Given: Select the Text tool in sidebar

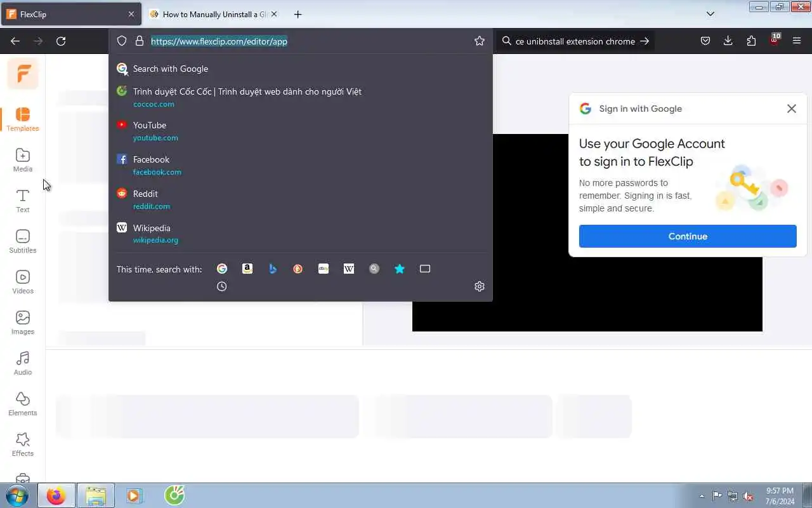Looking at the screenshot, I should [22, 201].
